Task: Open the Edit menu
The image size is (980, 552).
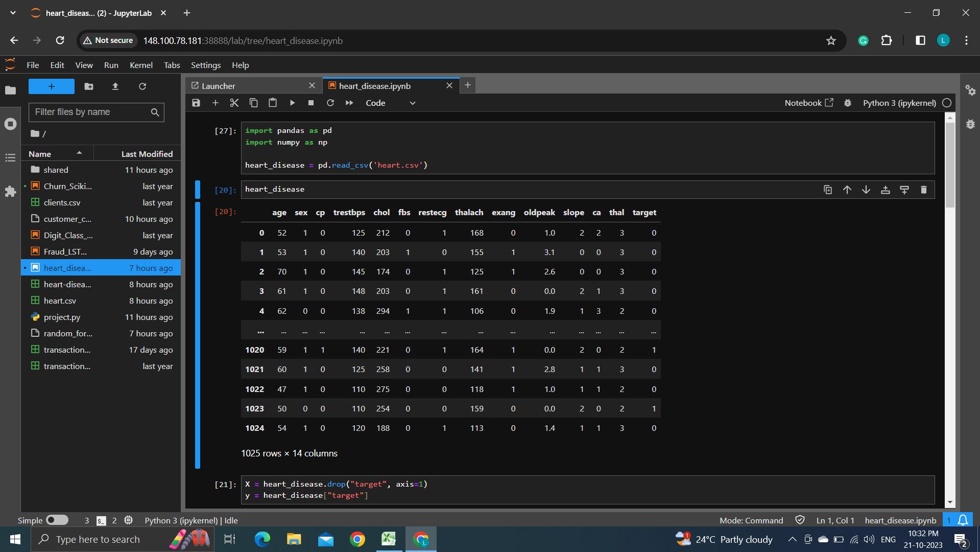Action: tap(57, 65)
